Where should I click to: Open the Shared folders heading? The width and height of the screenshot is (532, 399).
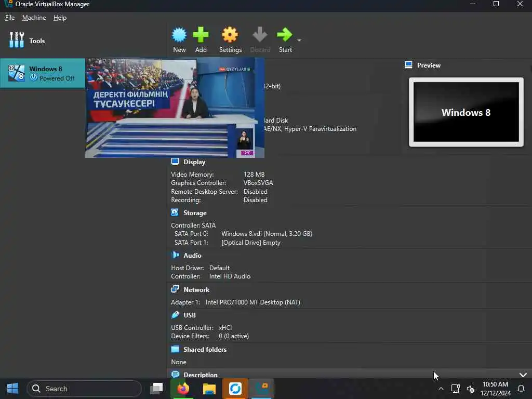click(x=205, y=350)
